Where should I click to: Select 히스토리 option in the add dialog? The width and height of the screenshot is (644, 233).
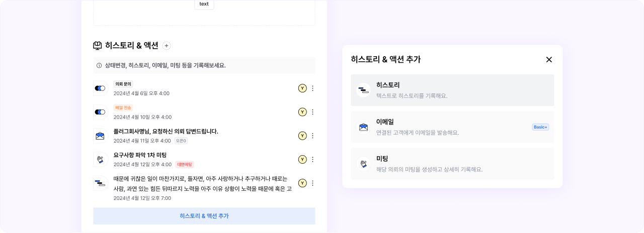452,90
